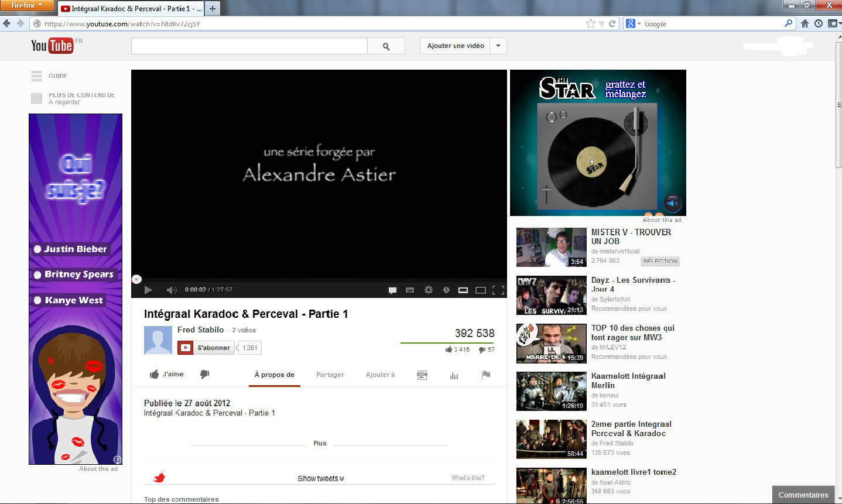The width and height of the screenshot is (842, 504).
Task: Click the Watch Later clock icon in player
Action: coord(446,290)
